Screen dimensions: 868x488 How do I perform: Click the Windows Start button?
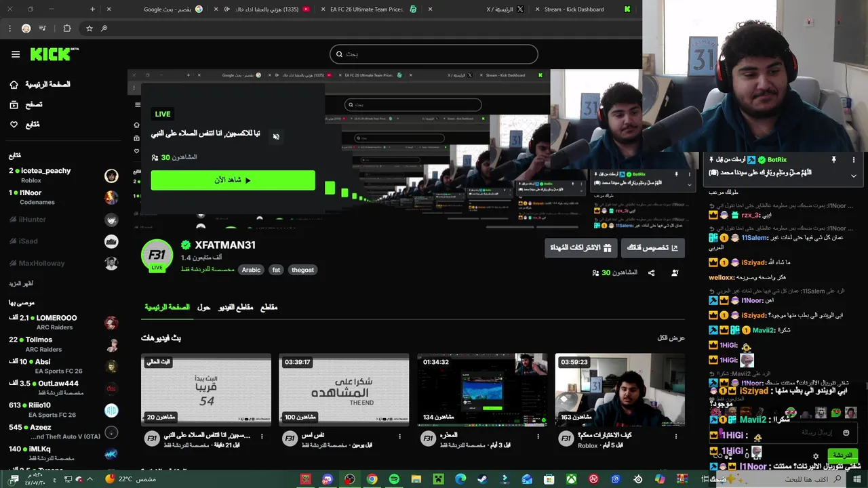859,479
